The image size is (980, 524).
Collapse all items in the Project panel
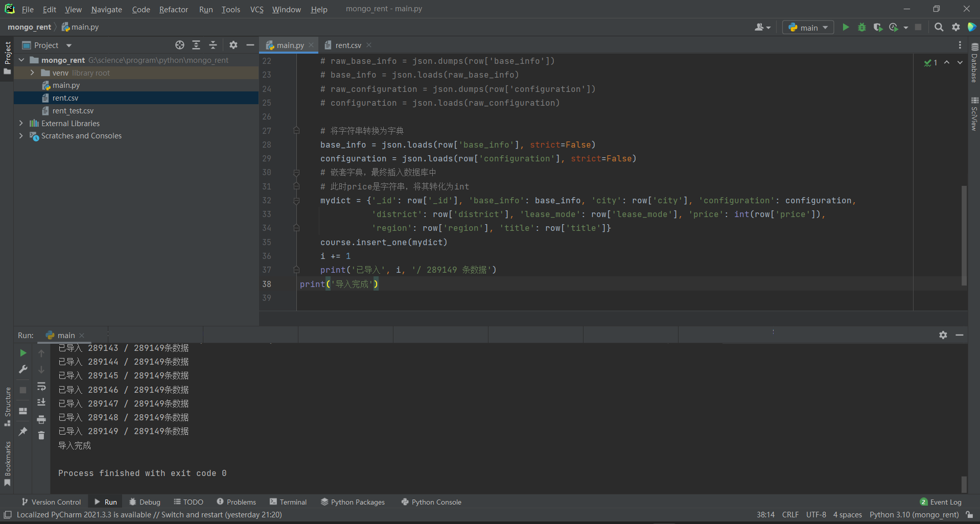[213, 45]
